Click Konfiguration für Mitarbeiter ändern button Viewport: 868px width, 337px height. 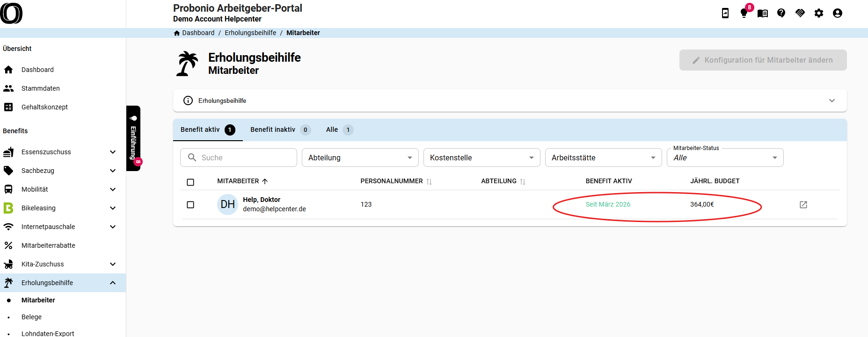[763, 60]
